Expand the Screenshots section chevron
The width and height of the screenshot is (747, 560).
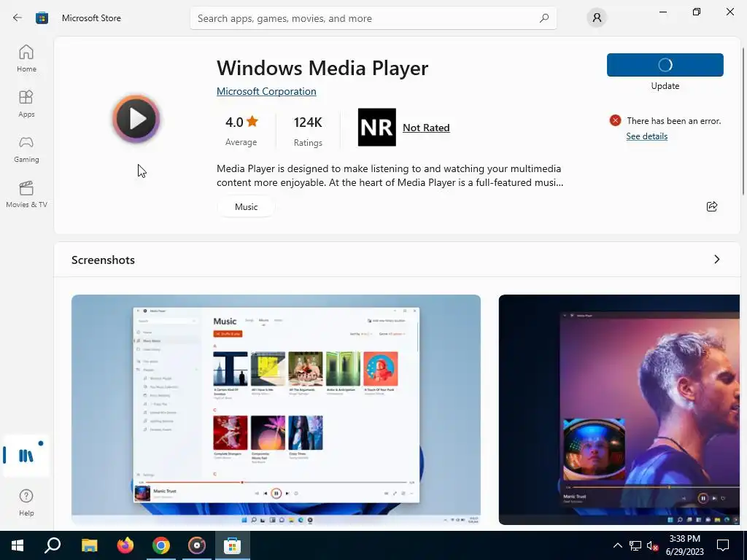(x=716, y=260)
